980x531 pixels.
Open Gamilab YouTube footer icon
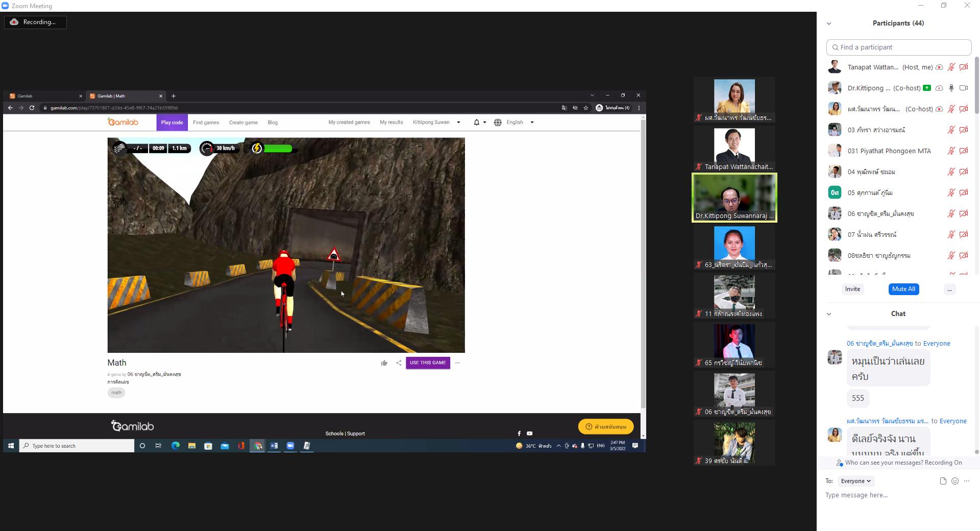pyautogui.click(x=529, y=433)
